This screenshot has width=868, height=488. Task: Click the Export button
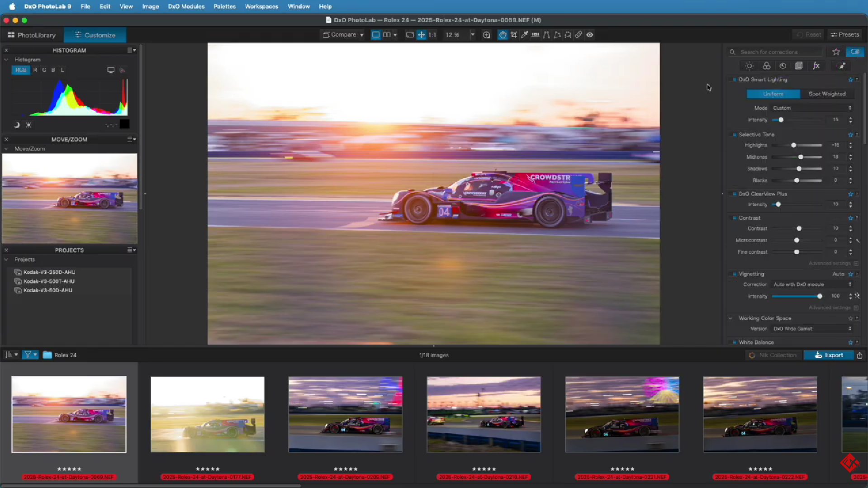click(x=829, y=355)
